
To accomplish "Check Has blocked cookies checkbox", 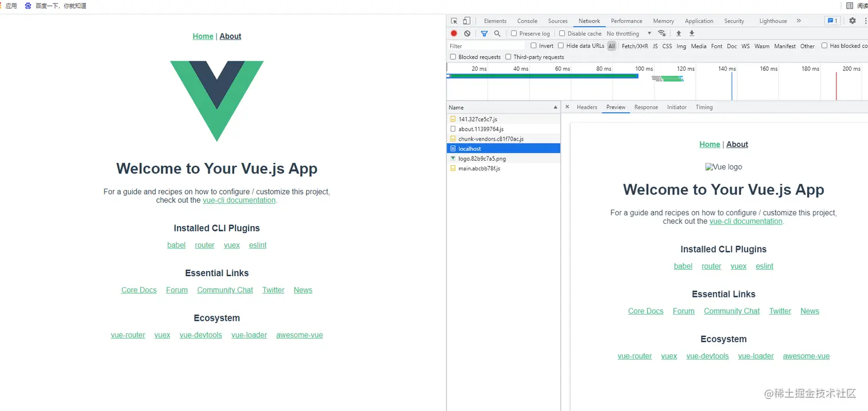I will coord(824,45).
